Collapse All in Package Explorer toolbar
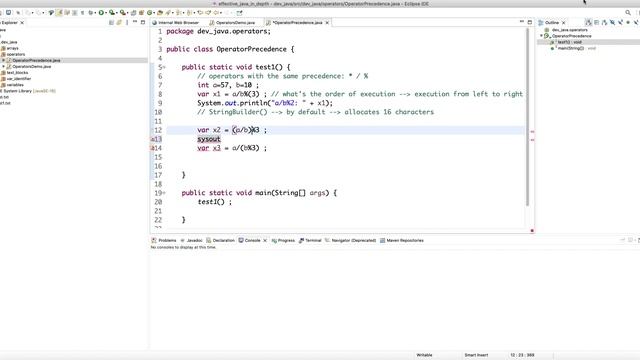Viewport: 640px width, 360px height. (x=111, y=22)
